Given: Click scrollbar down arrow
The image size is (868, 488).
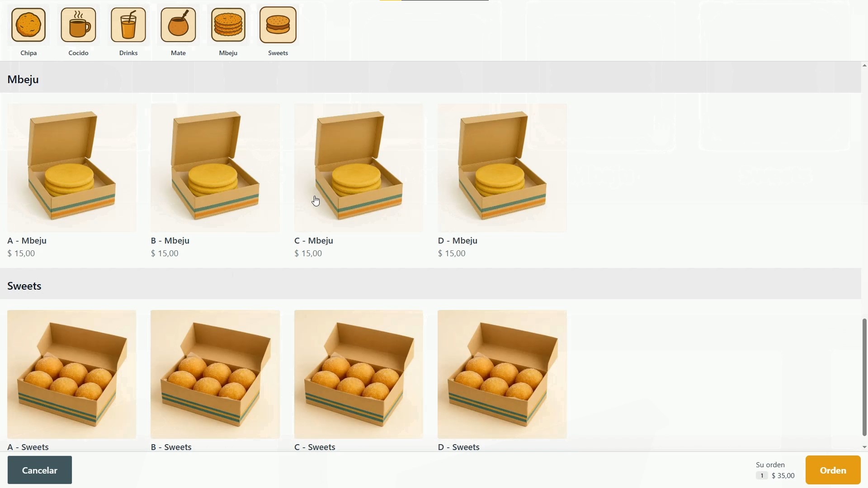Looking at the screenshot, I should (x=864, y=447).
